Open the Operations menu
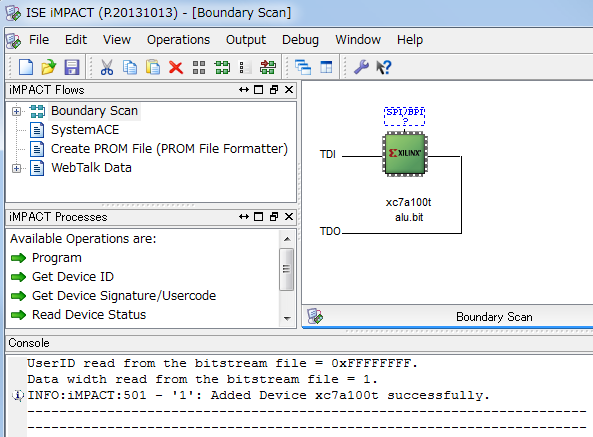593x437 pixels. pyautogui.click(x=178, y=40)
